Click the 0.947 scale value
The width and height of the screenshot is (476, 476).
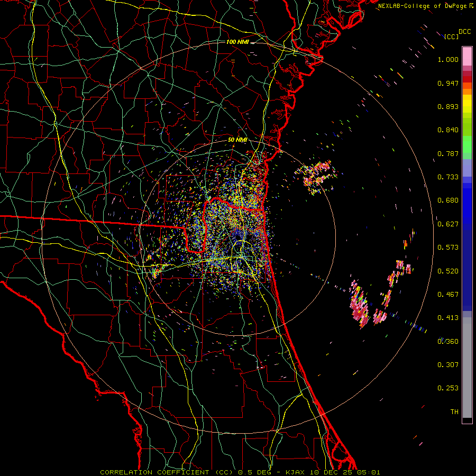coord(448,83)
